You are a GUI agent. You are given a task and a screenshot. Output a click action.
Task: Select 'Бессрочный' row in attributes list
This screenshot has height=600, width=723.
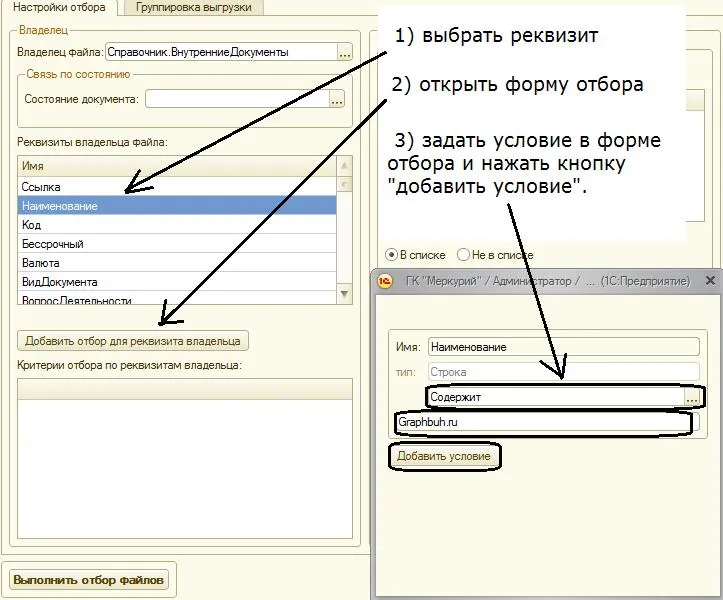coord(177,244)
